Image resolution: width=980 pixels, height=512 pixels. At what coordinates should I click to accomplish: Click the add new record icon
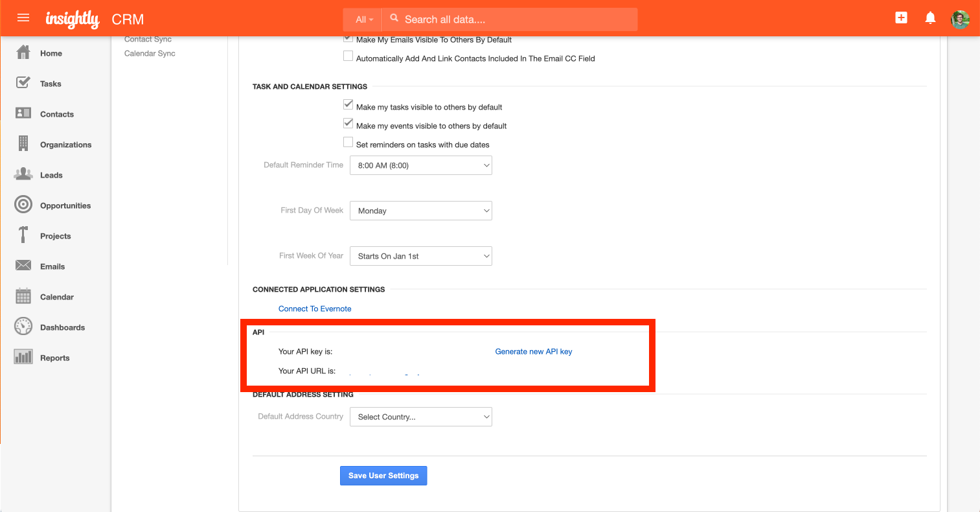pos(901,18)
